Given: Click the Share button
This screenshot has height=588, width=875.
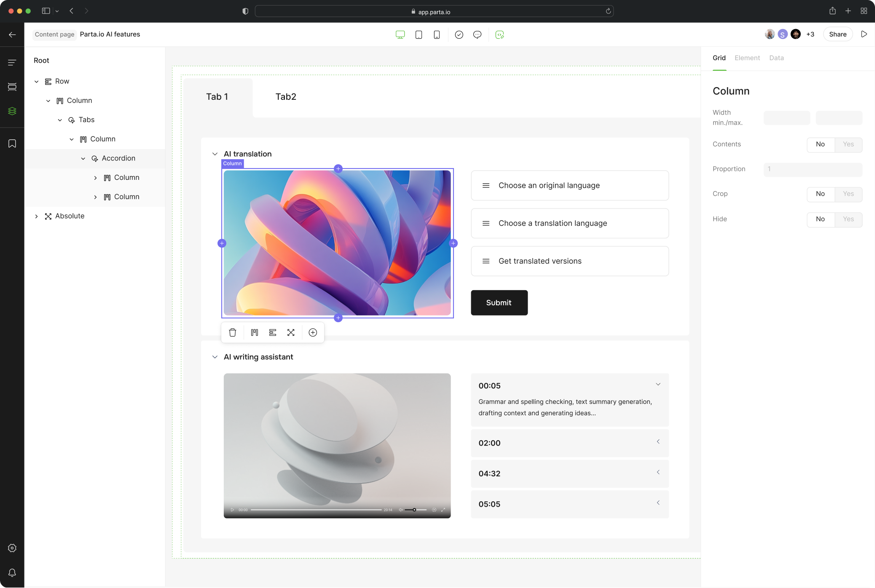Looking at the screenshot, I should click(x=837, y=35).
